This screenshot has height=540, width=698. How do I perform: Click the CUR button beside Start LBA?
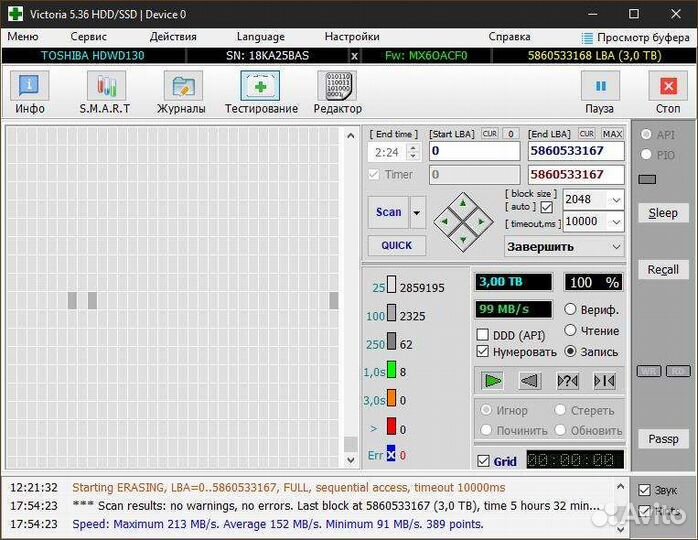point(490,134)
